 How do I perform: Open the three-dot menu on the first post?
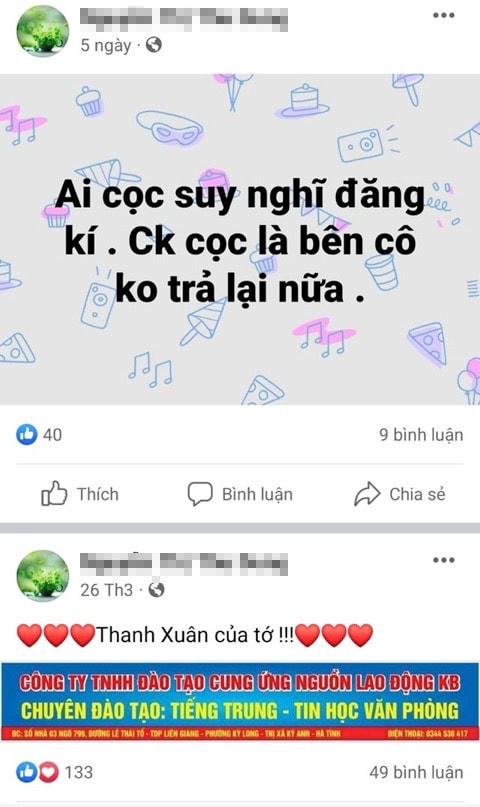pyautogui.click(x=443, y=15)
